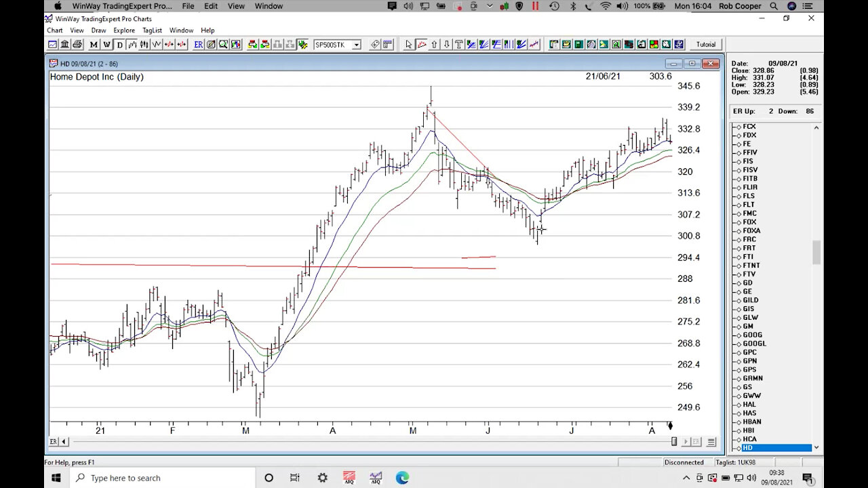Viewport: 868px width, 488px height.
Task: Click the Tutorial button
Action: tap(706, 45)
